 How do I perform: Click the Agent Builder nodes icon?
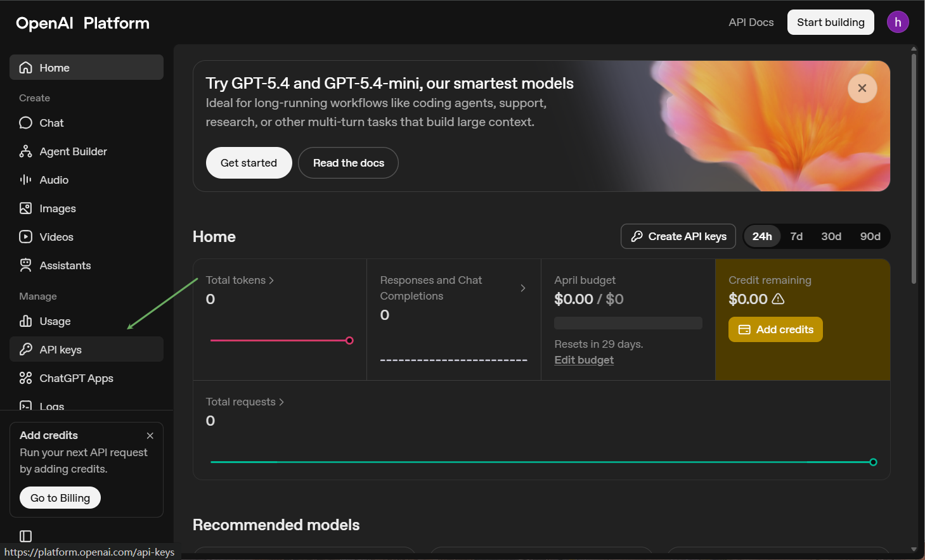tap(25, 151)
